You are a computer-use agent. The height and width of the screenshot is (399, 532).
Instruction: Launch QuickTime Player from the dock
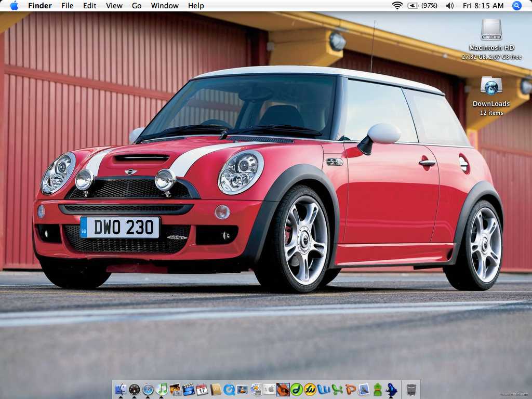[229, 389]
